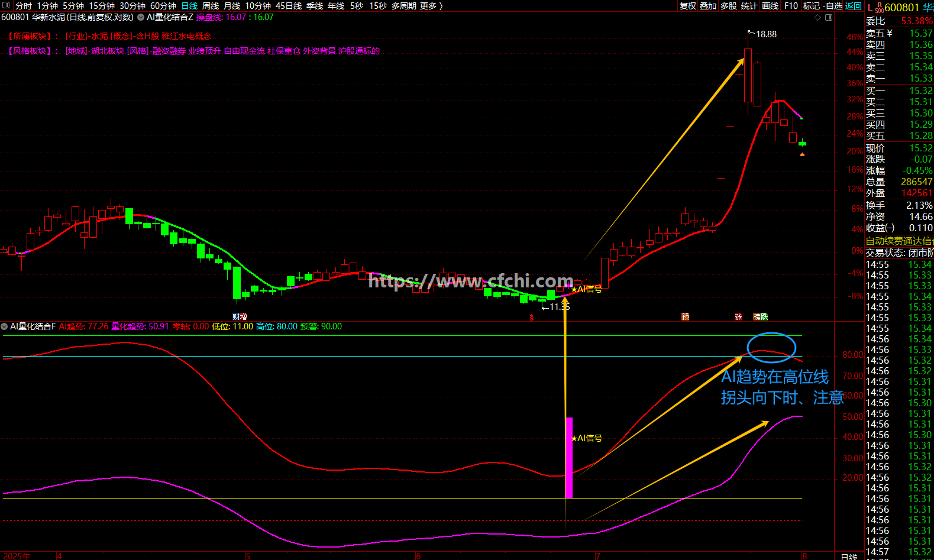Click the 榜跌 event marker
934x560 pixels.
[761, 317]
